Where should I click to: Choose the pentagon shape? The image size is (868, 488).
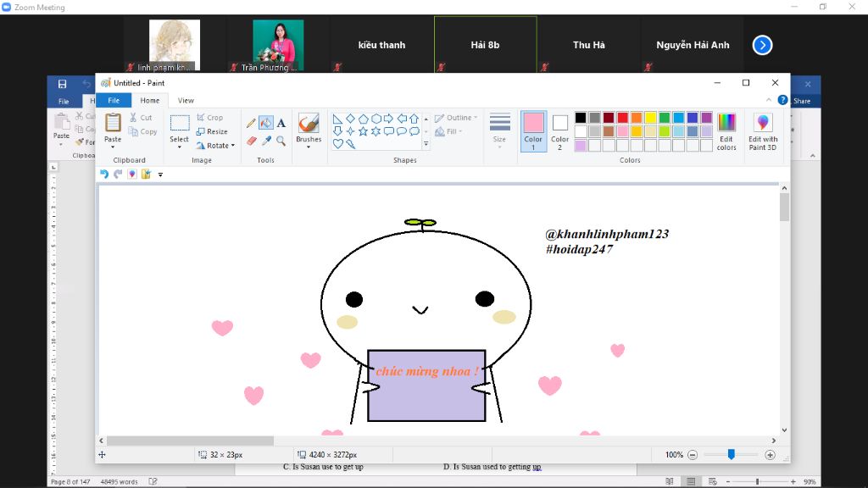[363, 119]
